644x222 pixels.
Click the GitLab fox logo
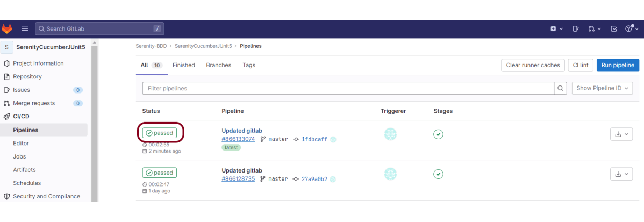7,29
